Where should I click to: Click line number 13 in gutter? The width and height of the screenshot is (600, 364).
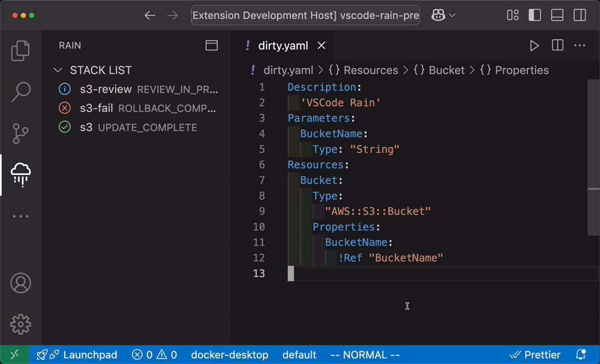(x=258, y=273)
